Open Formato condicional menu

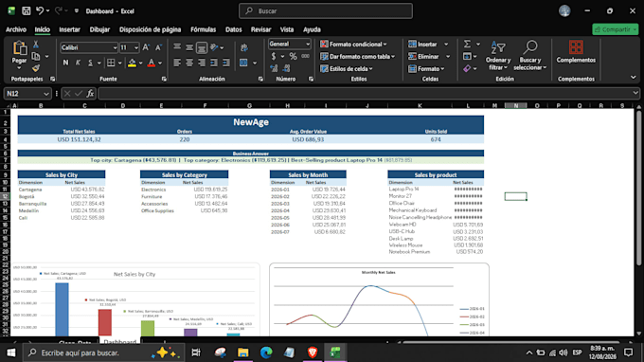click(353, 44)
